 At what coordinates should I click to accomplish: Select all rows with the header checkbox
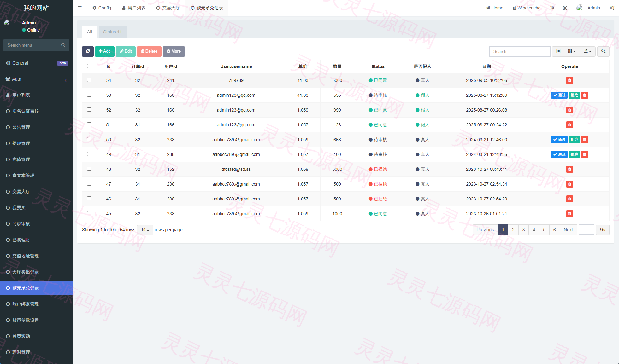tap(89, 66)
